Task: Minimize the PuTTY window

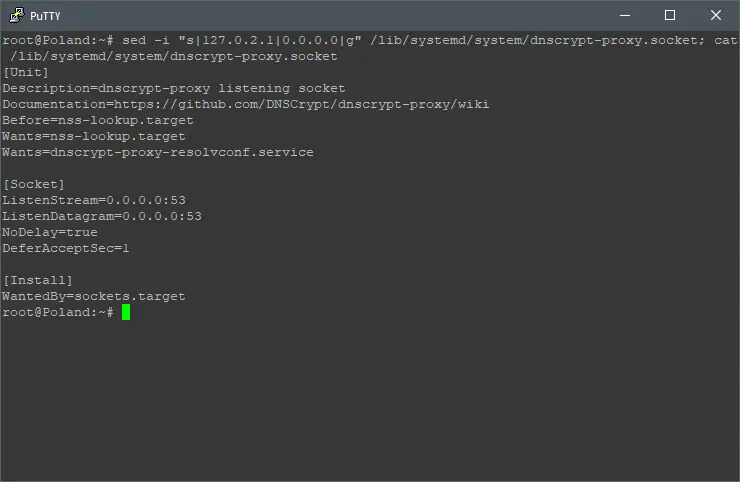Action: pyautogui.click(x=625, y=16)
